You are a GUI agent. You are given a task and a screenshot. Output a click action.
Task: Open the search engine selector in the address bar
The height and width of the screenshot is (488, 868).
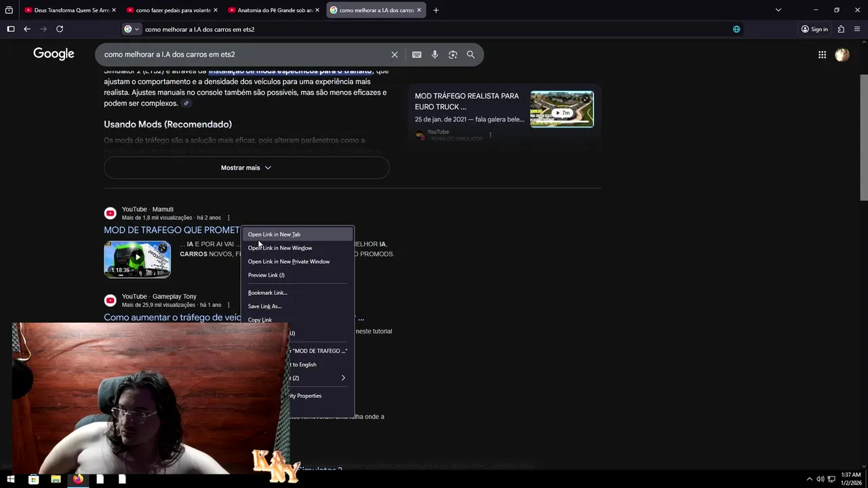point(132,29)
